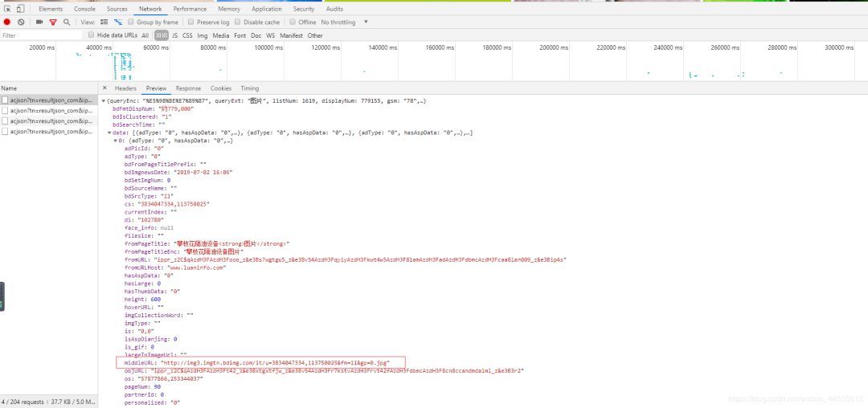Open the Security tab
The image size is (868, 408).
tap(304, 9)
